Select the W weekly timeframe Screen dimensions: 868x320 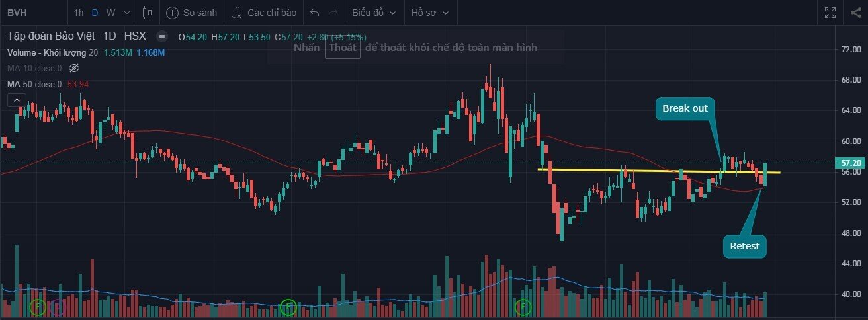(x=110, y=13)
